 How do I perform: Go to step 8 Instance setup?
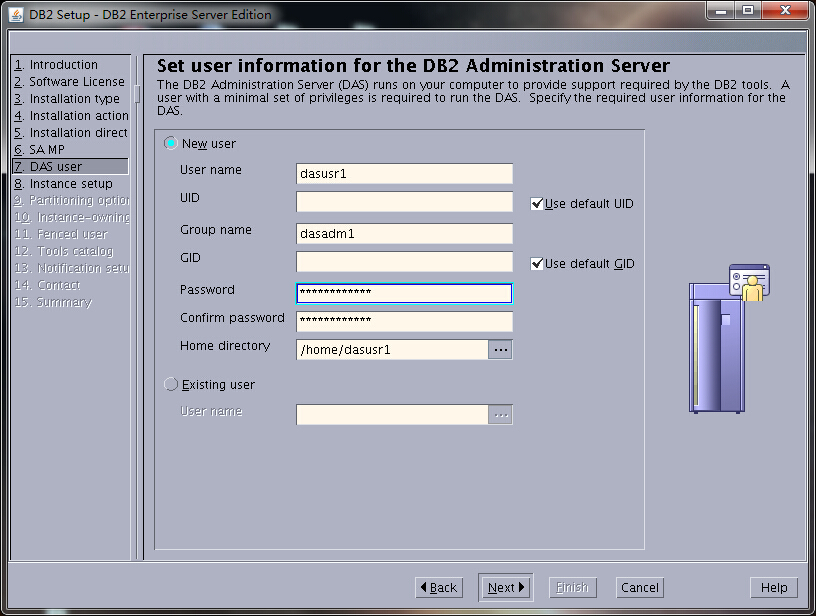point(63,184)
